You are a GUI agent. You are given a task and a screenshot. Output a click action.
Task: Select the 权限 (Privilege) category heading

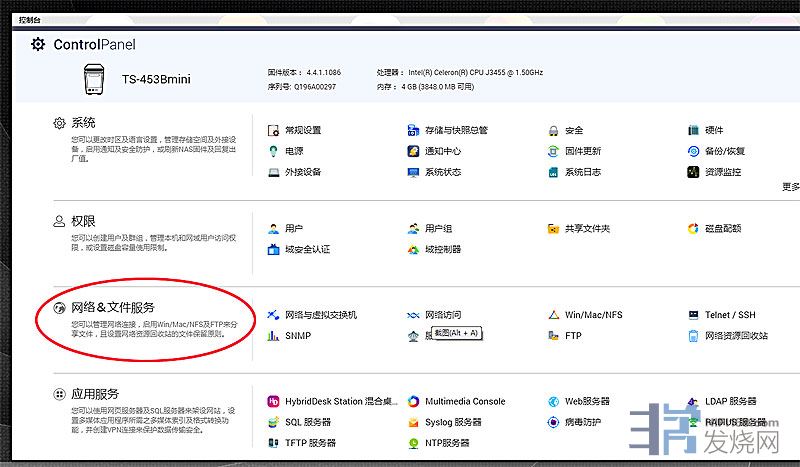(83, 221)
